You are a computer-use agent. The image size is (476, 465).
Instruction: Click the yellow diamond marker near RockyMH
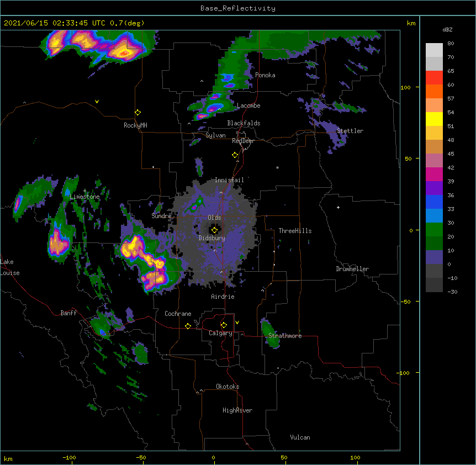[x=137, y=113]
